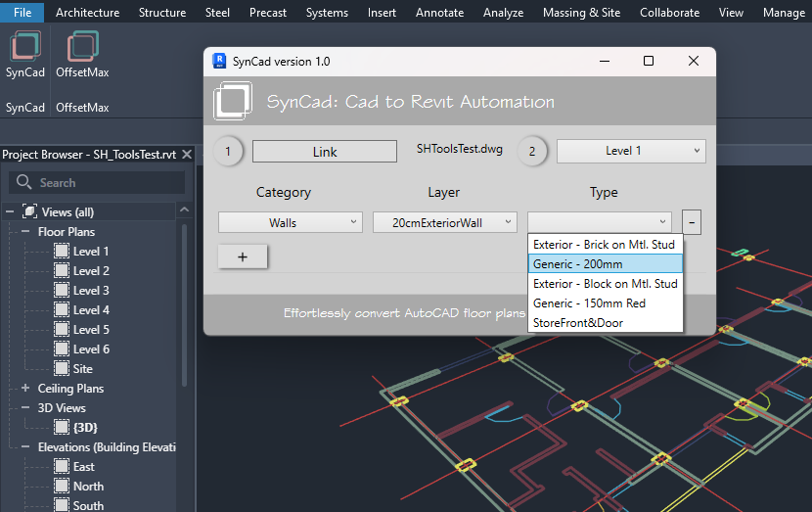The height and width of the screenshot is (512, 812).
Task: Click the SynCad logo in dialog header
Action: point(233,101)
